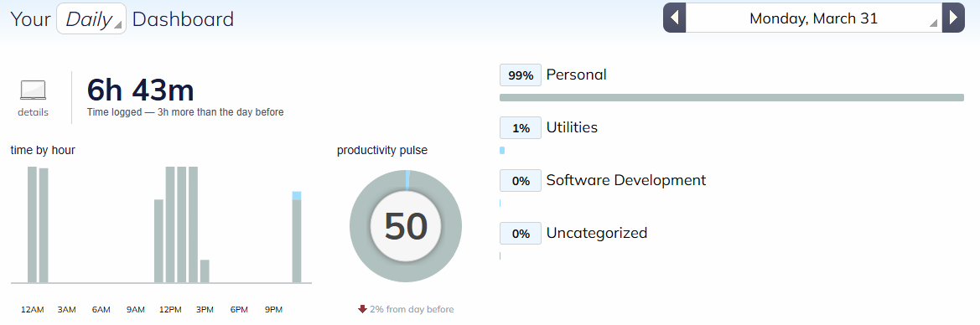Click the 1% Utilities badge
Viewport: 980px width, 325px height.
(521, 128)
